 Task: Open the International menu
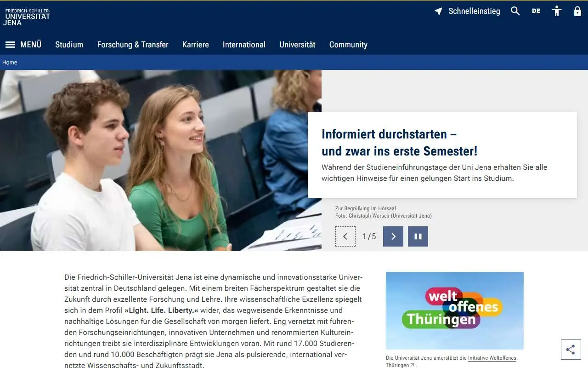point(244,45)
